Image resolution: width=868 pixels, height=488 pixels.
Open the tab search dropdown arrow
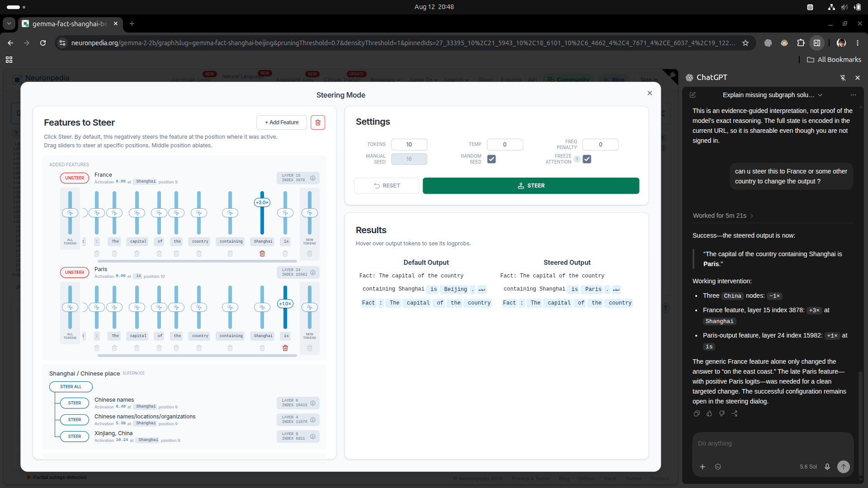[9, 23]
